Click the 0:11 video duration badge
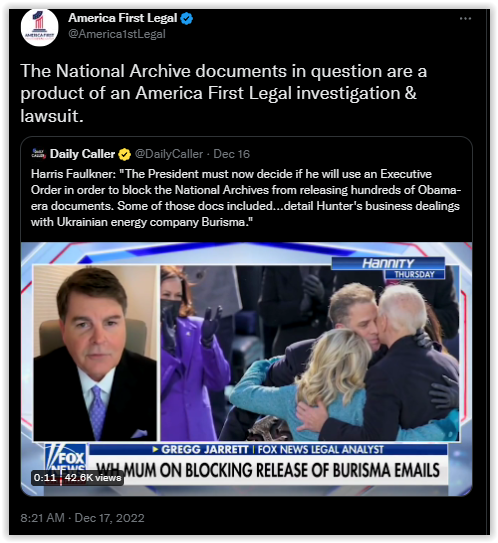498x543 pixels. tap(45, 478)
